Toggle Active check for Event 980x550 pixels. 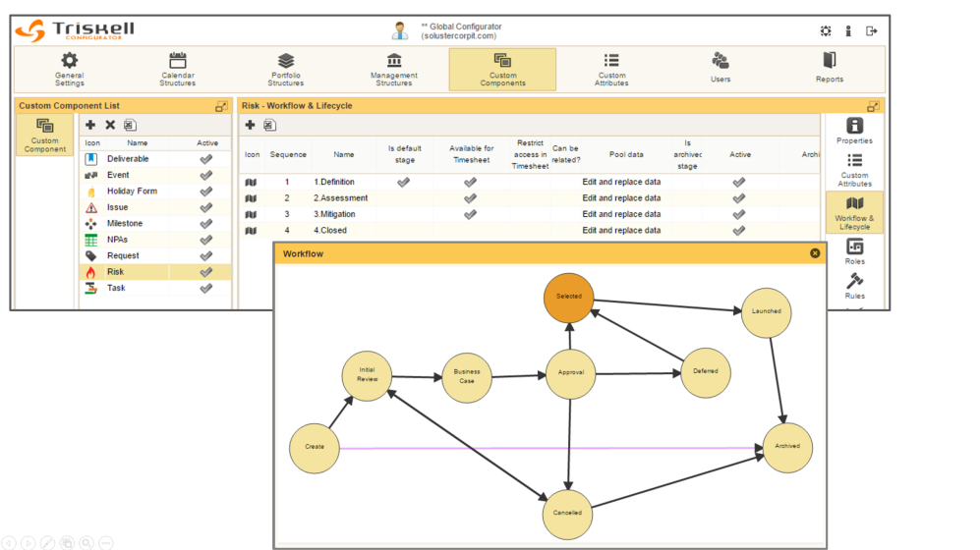tap(205, 176)
